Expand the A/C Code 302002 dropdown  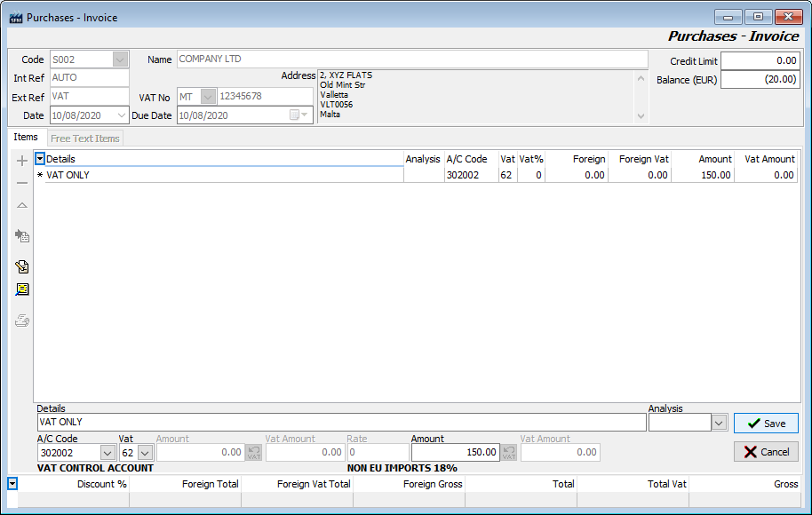(x=107, y=453)
